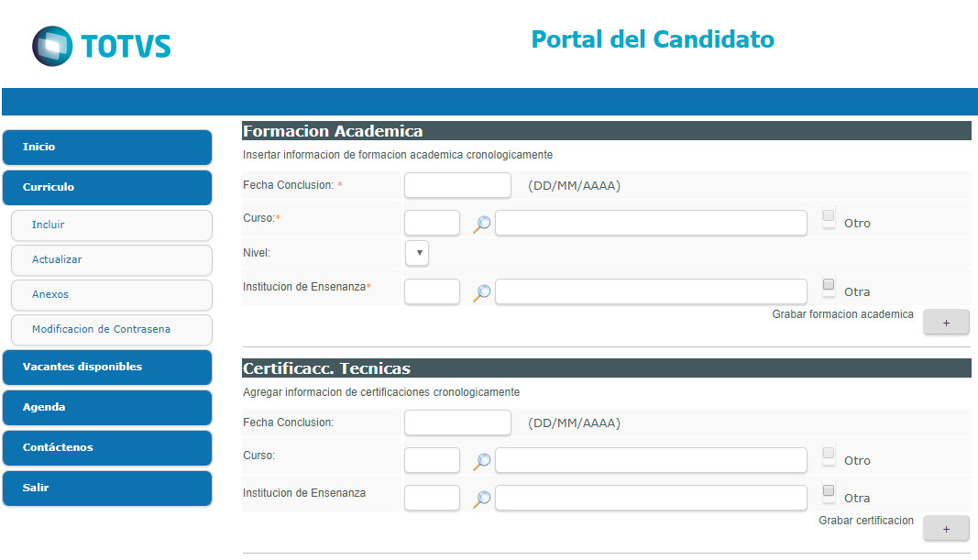The image size is (978, 560).
Task: Check the Otro box for academic Curso
Action: [829, 215]
